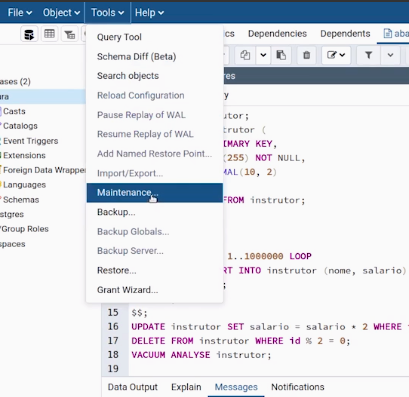Image resolution: width=409 pixels, height=397 pixels.
Task: Select Extensions tree node
Action: [x=24, y=156]
